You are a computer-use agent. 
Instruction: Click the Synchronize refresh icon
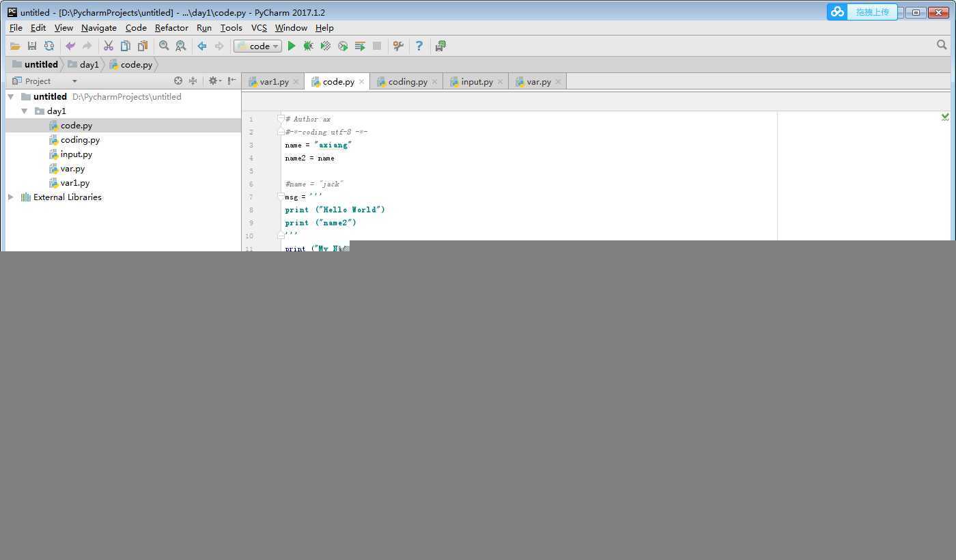click(x=49, y=46)
